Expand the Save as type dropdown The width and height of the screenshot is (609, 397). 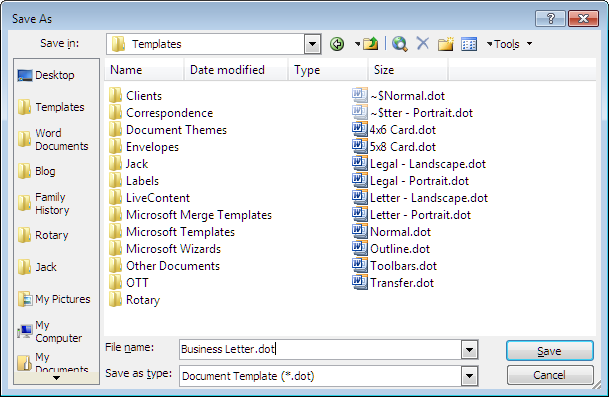[x=469, y=376]
